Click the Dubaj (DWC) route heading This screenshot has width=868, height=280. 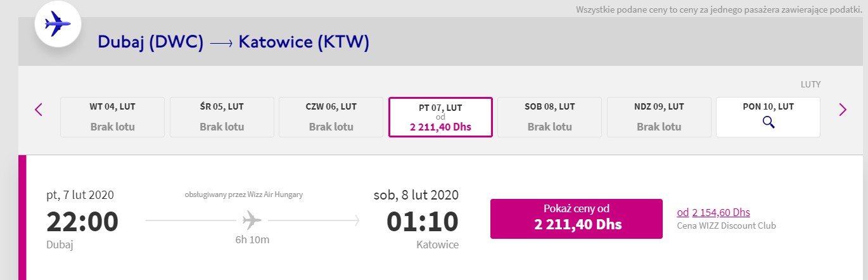tap(151, 42)
